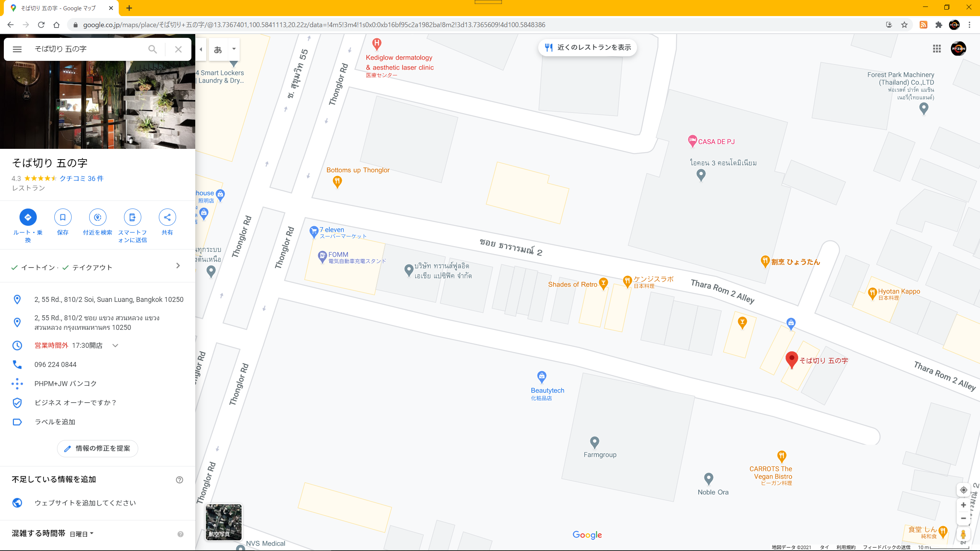
Task: Switch to aerial photo (航空写真) layer
Action: click(224, 522)
